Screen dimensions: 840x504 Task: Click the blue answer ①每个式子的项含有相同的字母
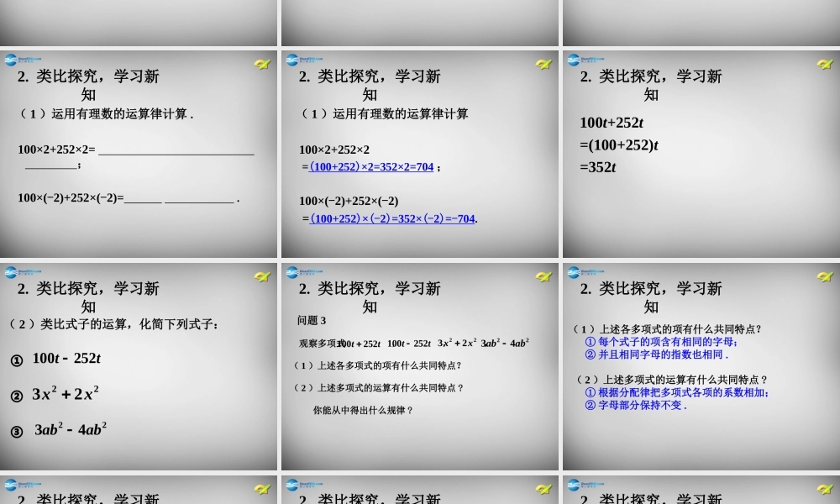pos(662,342)
